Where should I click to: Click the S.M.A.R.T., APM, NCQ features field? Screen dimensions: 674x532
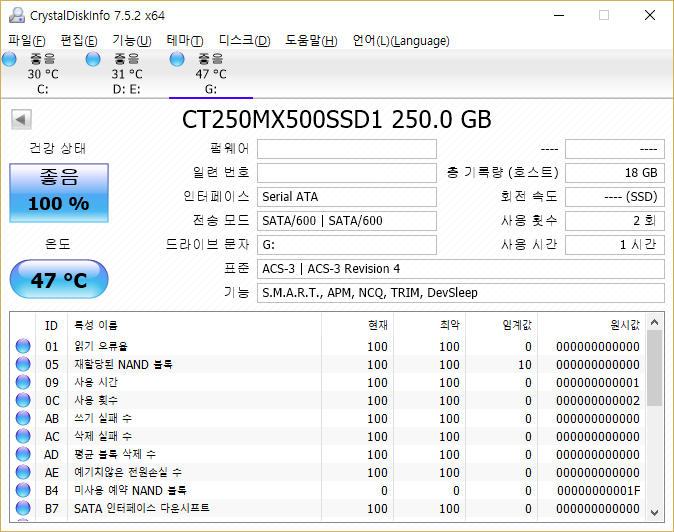461,293
